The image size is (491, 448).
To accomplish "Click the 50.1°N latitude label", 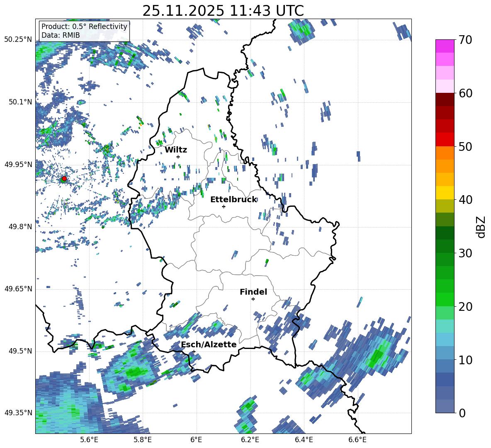I will pyautogui.click(x=20, y=102).
